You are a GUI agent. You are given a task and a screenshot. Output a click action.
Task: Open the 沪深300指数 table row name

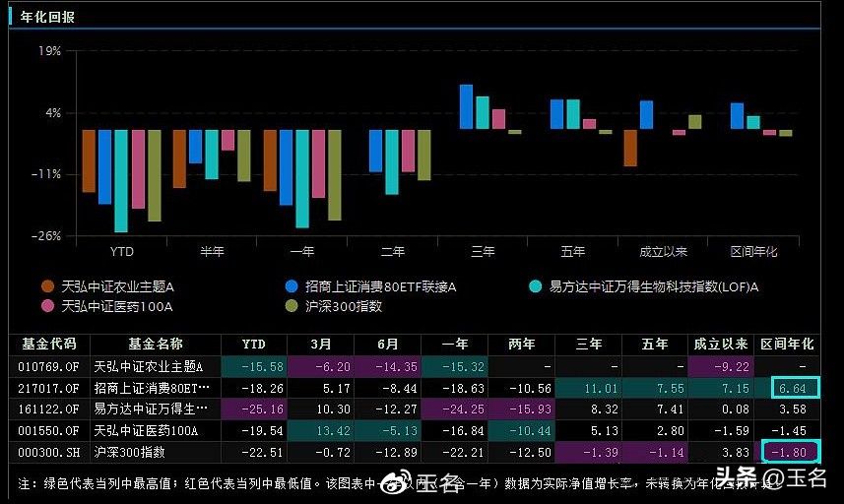point(129,453)
